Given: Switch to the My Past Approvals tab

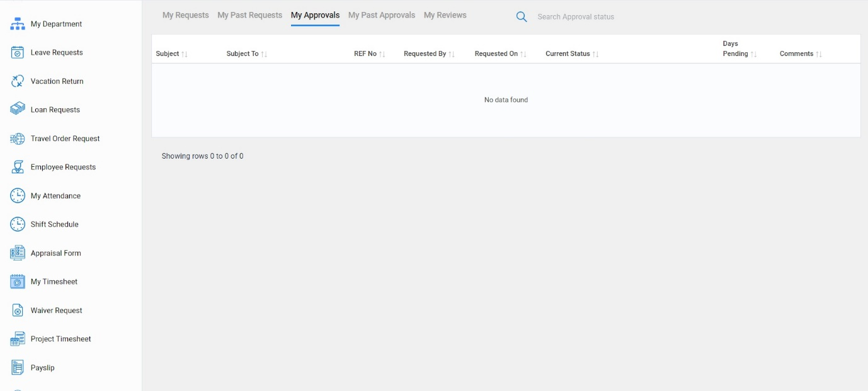Looking at the screenshot, I should click(x=381, y=14).
